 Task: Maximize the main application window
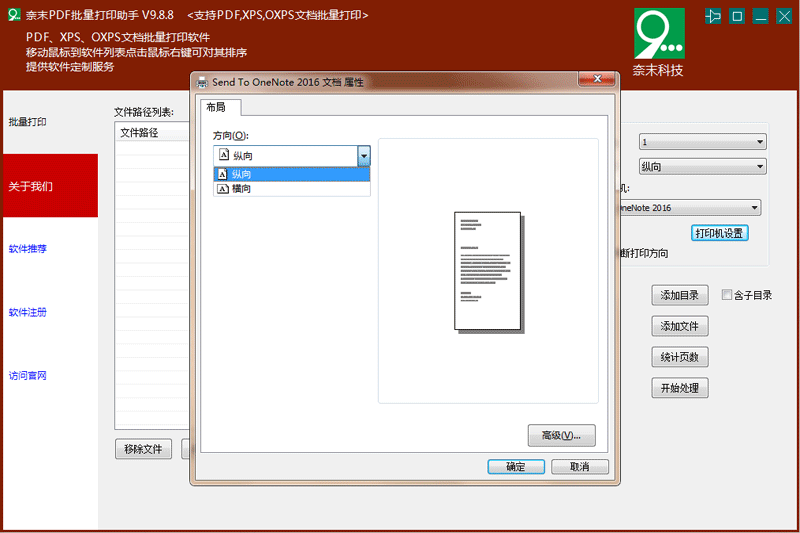coord(737,16)
